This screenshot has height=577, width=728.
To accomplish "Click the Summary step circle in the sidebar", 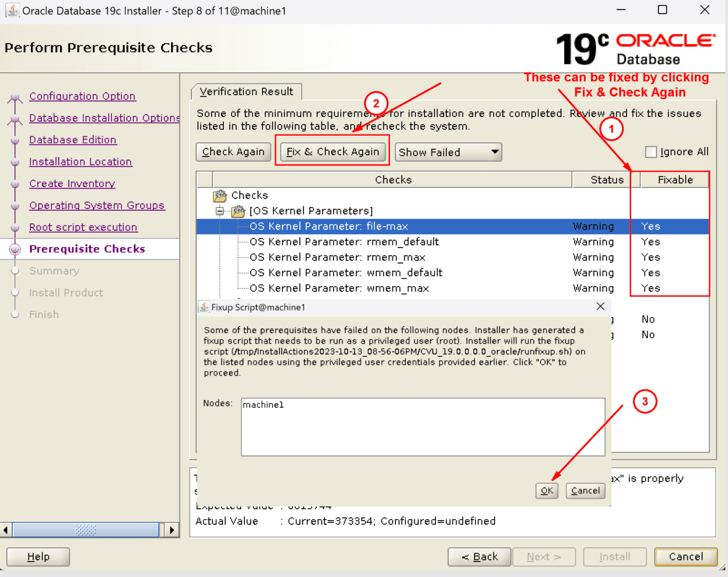I will pyautogui.click(x=15, y=271).
